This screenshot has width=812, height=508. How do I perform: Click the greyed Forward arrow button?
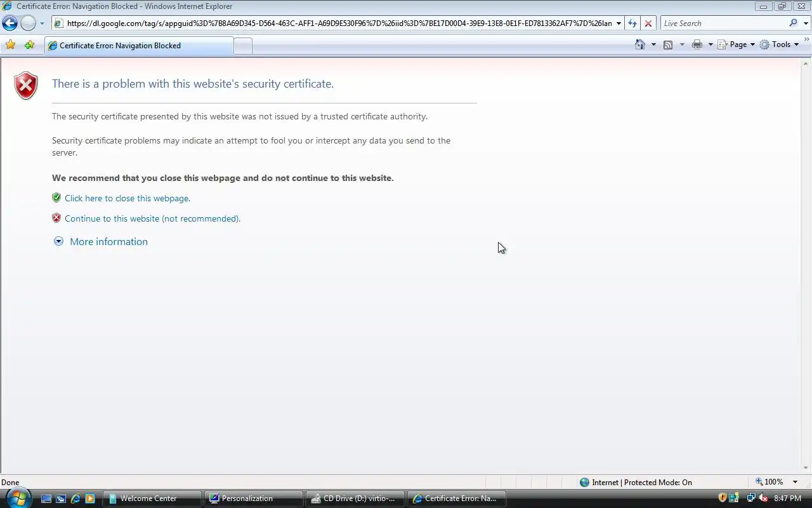(28, 23)
